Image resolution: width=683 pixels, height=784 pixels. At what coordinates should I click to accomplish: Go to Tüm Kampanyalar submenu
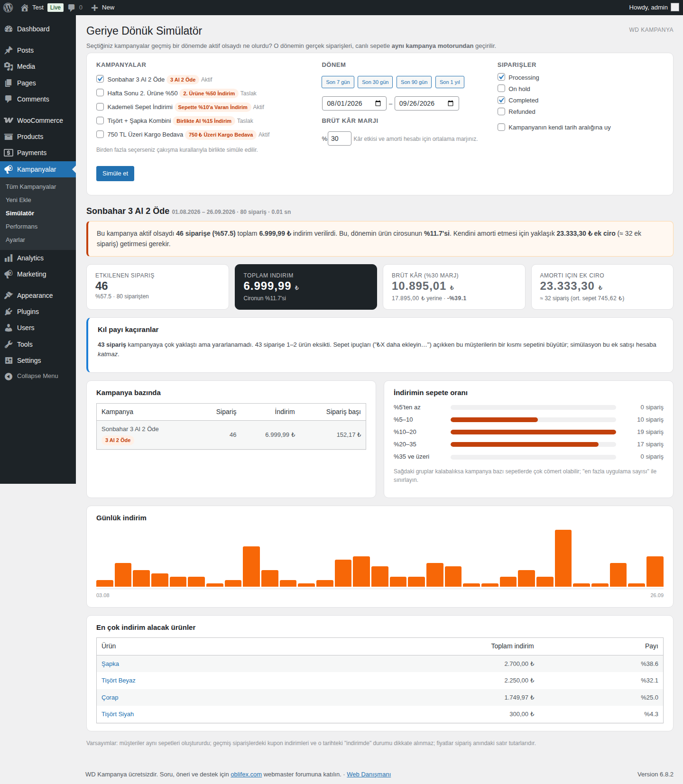pos(31,187)
